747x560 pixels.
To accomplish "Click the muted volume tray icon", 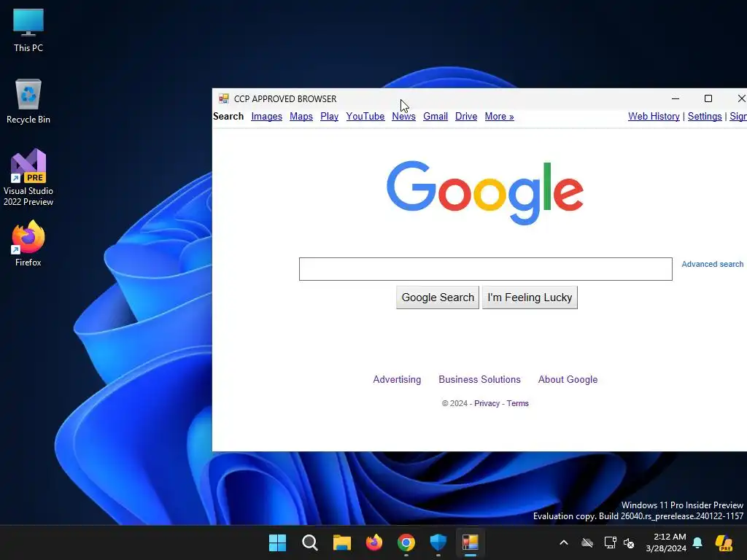I will [629, 542].
